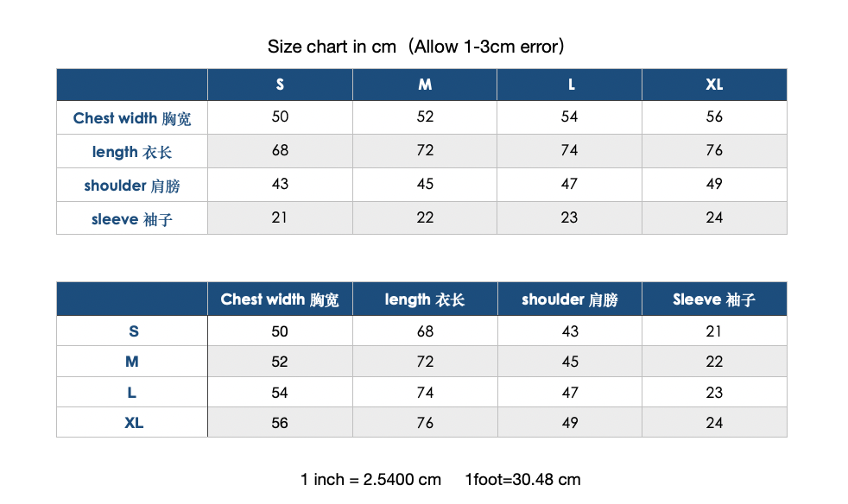This screenshot has height=504, width=848.
Task: Click the shoulder header in bottom table
Action: tap(569, 299)
